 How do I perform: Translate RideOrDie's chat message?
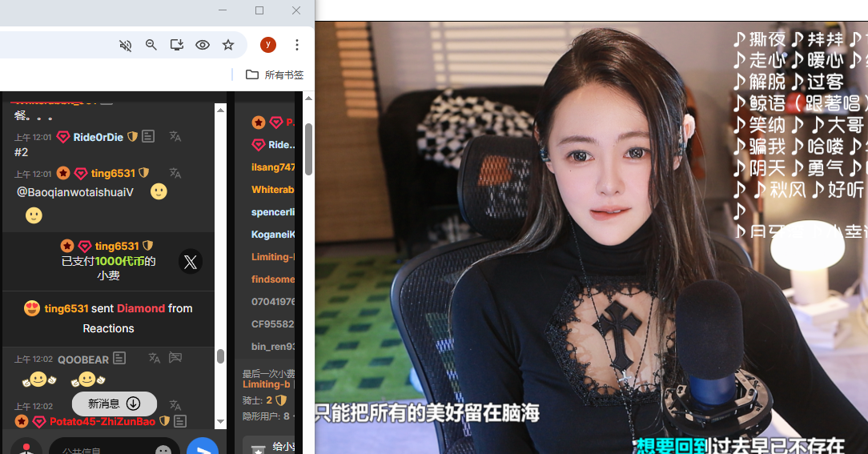coord(175,137)
